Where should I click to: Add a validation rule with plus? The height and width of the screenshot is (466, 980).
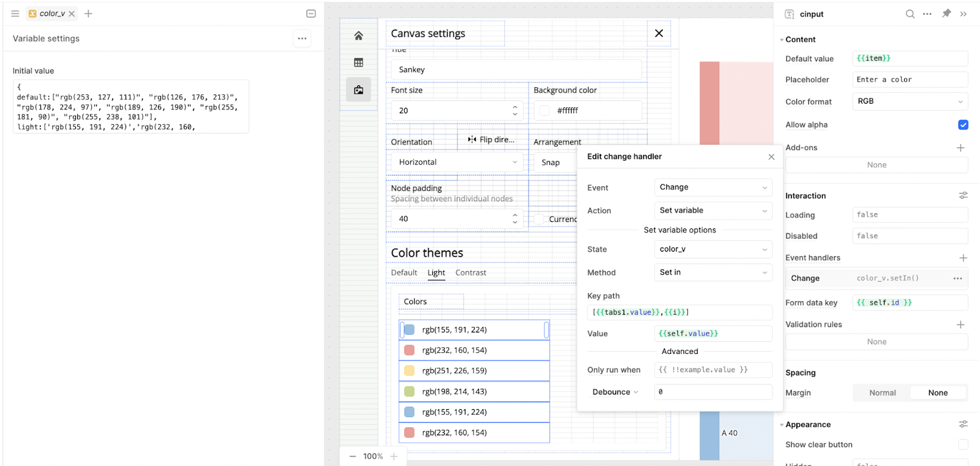pos(960,325)
